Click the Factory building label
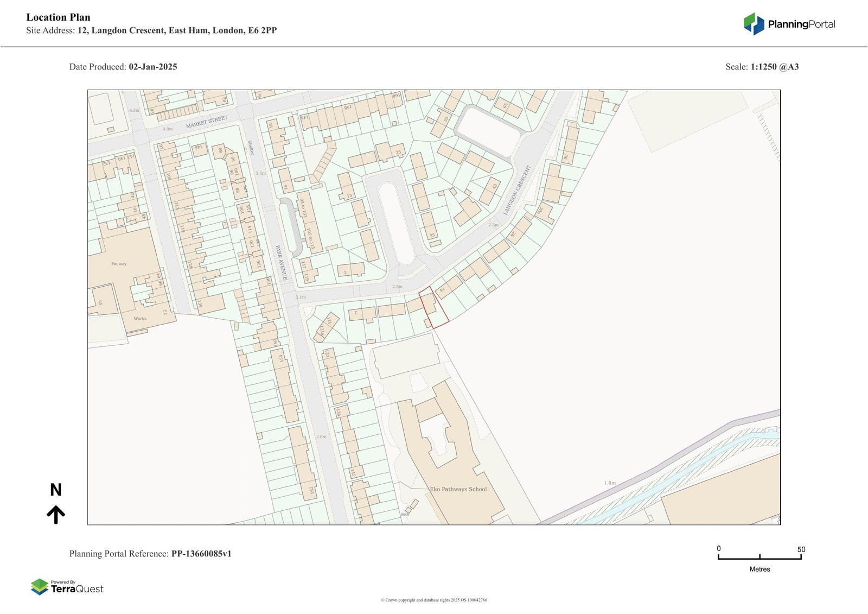The image size is (868, 614). (x=119, y=264)
